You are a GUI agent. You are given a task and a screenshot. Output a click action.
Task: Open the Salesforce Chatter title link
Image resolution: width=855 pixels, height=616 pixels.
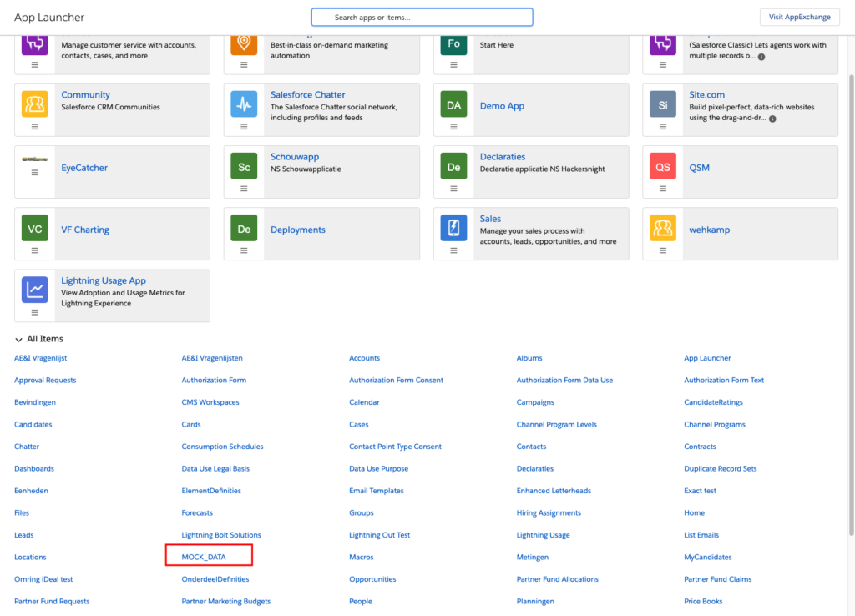[x=307, y=95]
